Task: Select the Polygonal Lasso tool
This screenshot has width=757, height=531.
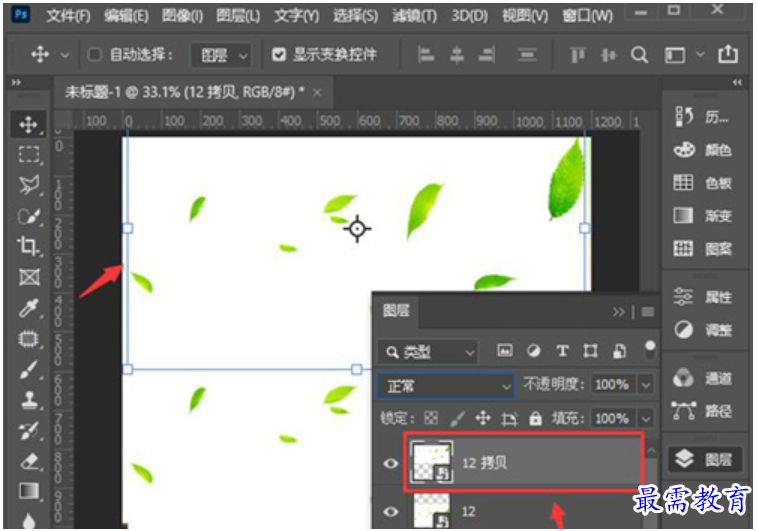Action: point(28,185)
